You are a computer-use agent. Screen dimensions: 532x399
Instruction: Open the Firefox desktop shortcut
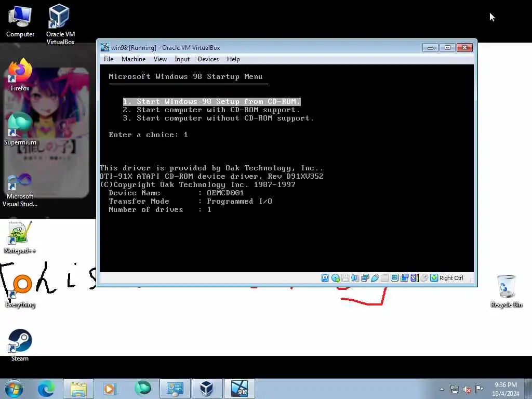(20, 75)
